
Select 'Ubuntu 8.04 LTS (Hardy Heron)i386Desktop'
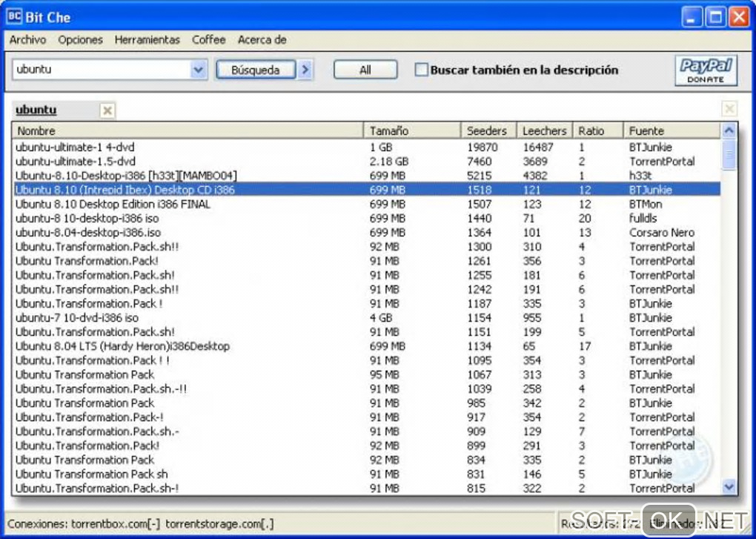pyautogui.click(x=367, y=346)
